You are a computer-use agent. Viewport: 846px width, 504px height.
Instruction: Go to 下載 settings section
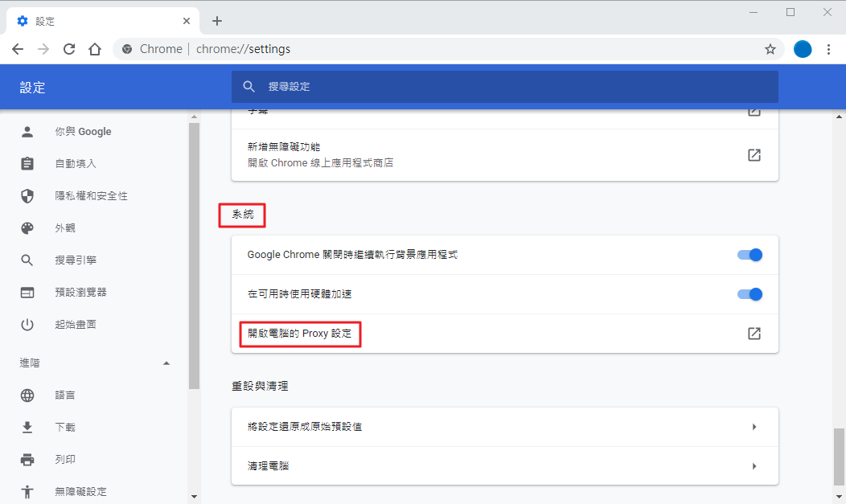coord(65,428)
